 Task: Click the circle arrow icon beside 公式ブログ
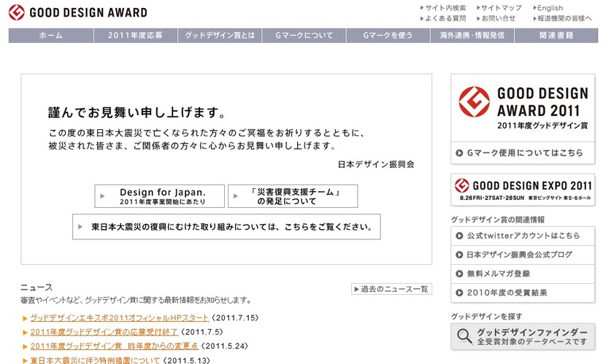pyautogui.click(x=459, y=255)
